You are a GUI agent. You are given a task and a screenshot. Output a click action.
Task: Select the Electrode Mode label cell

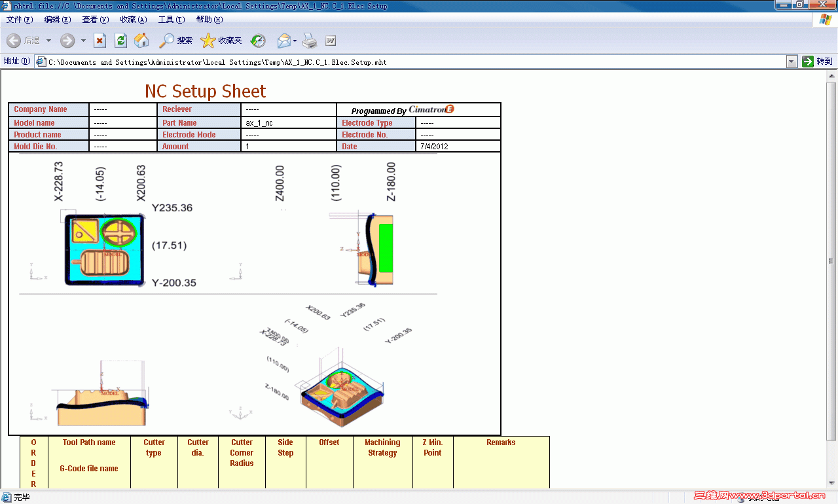[199, 135]
